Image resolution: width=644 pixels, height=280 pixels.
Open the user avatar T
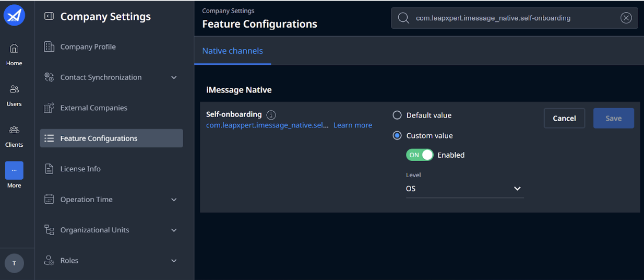pyautogui.click(x=14, y=263)
